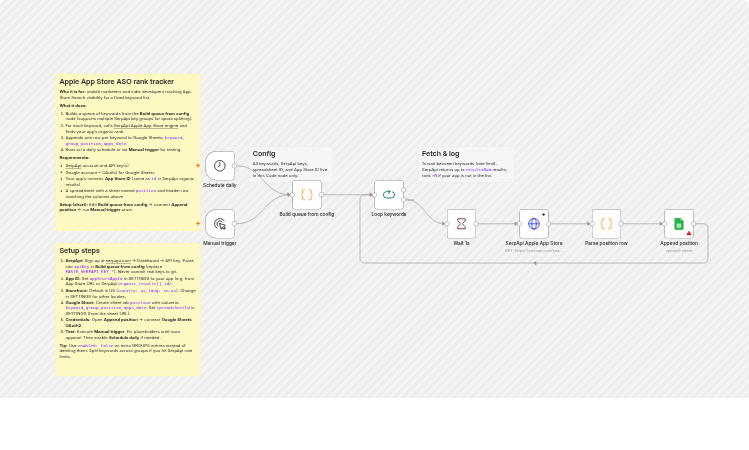
Task: Open the serpapi.com link in Setup steps
Action: click(118, 261)
